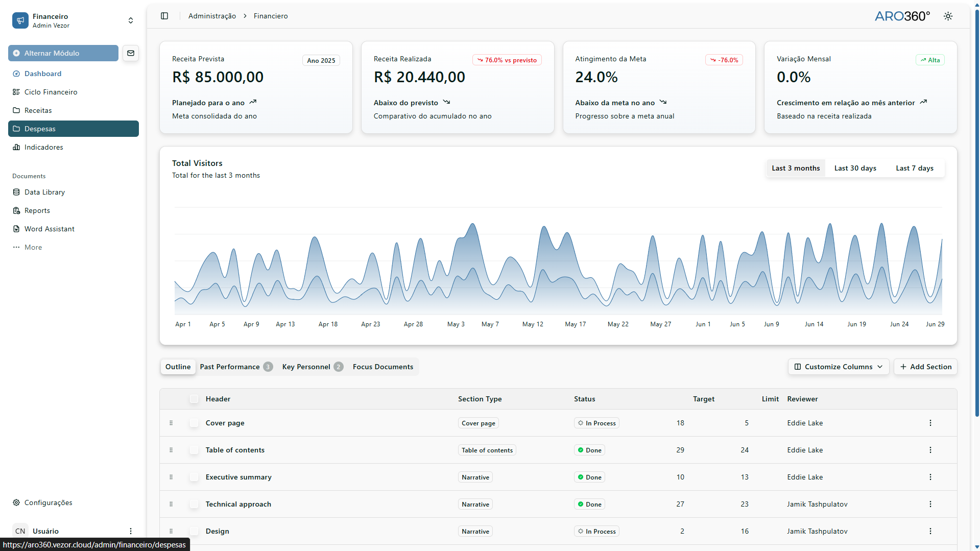Viewport: 980px width, 551px height.
Task: Select the Executive summary row checkbox
Action: (x=194, y=477)
